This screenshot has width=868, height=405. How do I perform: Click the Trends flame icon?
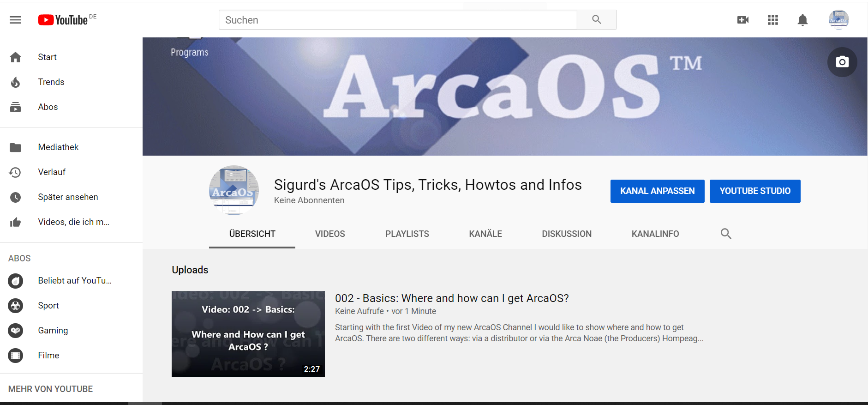16,82
